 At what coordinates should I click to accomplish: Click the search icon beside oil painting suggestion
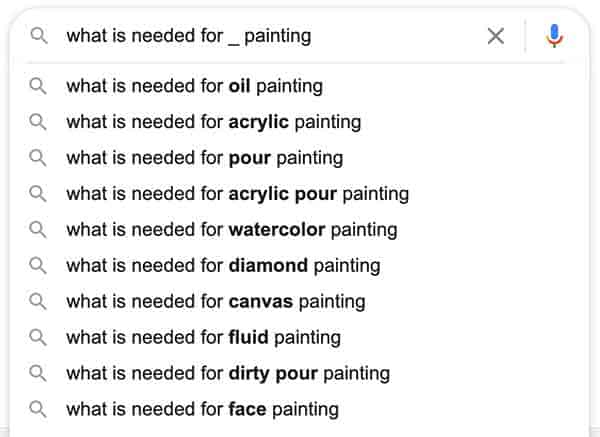pyautogui.click(x=38, y=86)
